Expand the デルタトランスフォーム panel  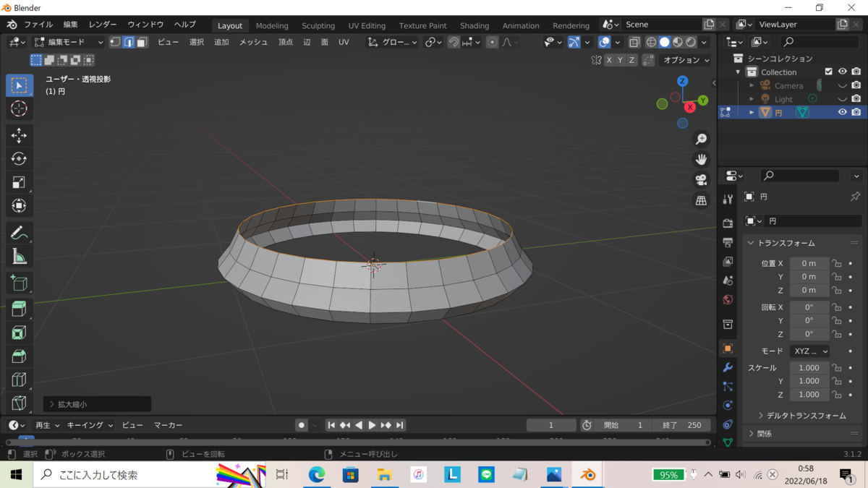801,416
